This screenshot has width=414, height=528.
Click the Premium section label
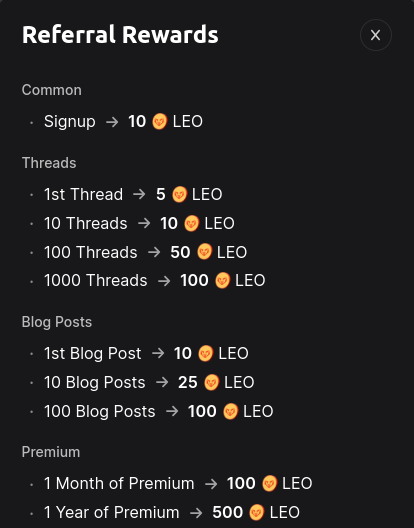tap(51, 452)
